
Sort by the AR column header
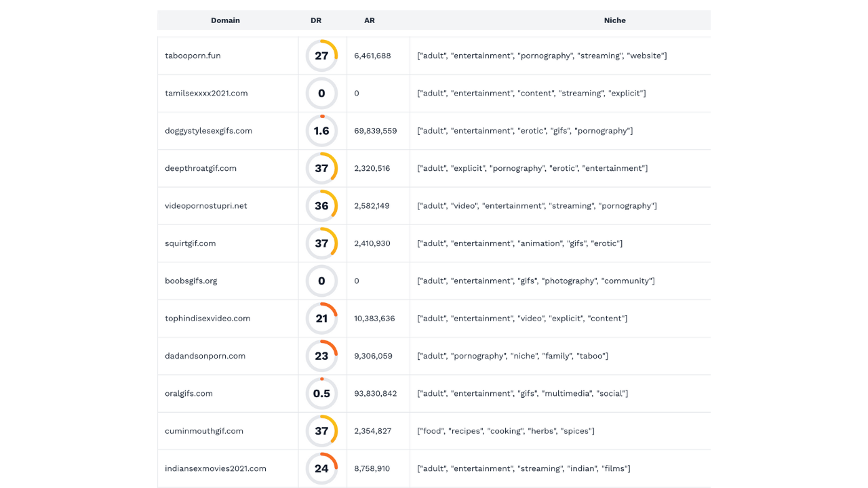370,20
